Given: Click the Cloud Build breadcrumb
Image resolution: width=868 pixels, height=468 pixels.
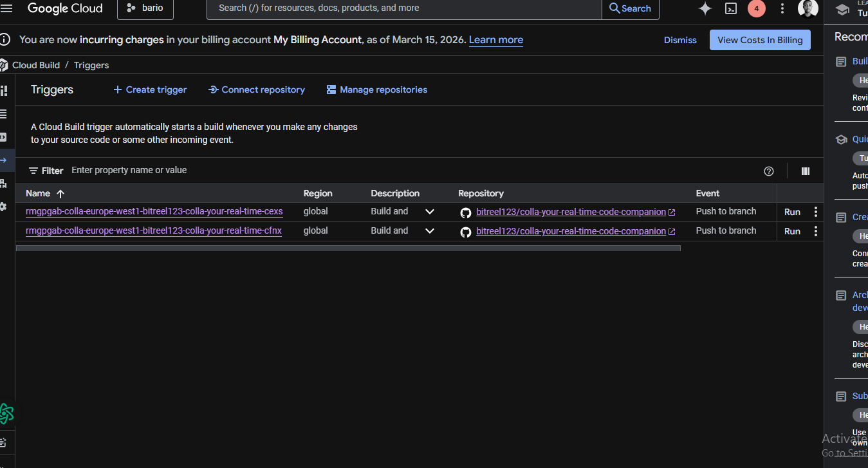Looking at the screenshot, I should pos(36,65).
